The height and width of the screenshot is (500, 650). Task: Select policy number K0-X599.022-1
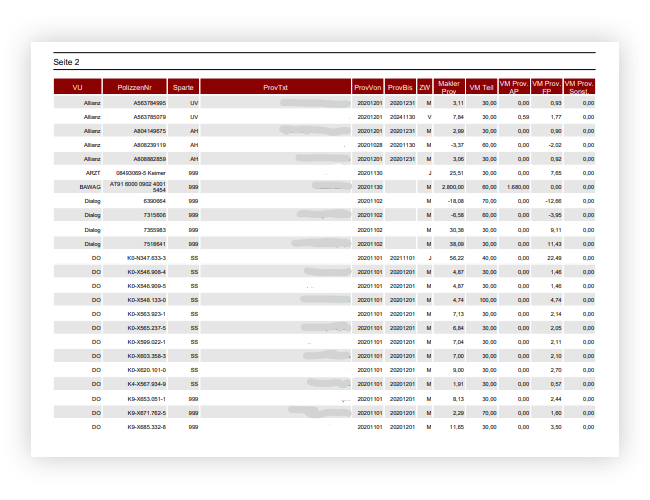146,342
